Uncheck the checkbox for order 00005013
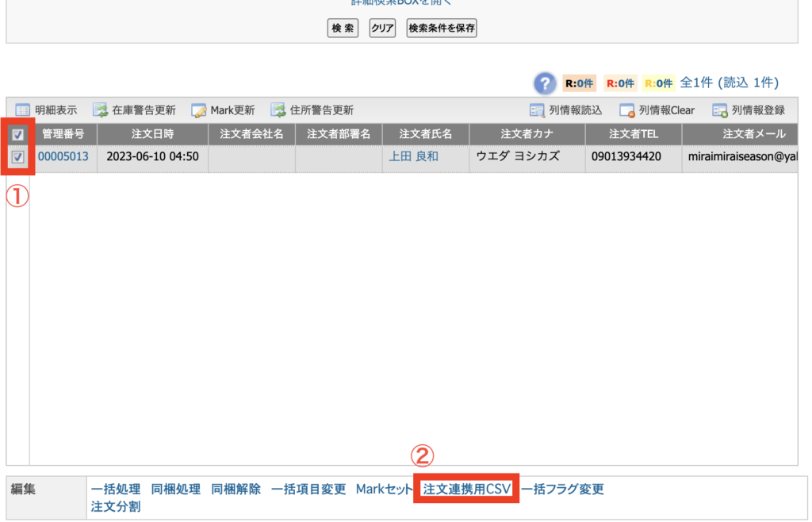Screen dimensions: 812x522 pyautogui.click(x=17, y=157)
